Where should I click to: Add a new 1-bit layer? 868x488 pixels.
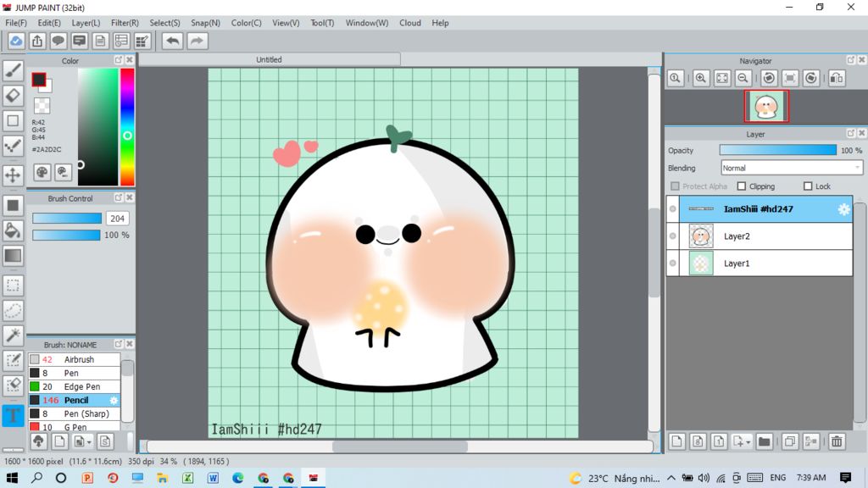click(719, 441)
